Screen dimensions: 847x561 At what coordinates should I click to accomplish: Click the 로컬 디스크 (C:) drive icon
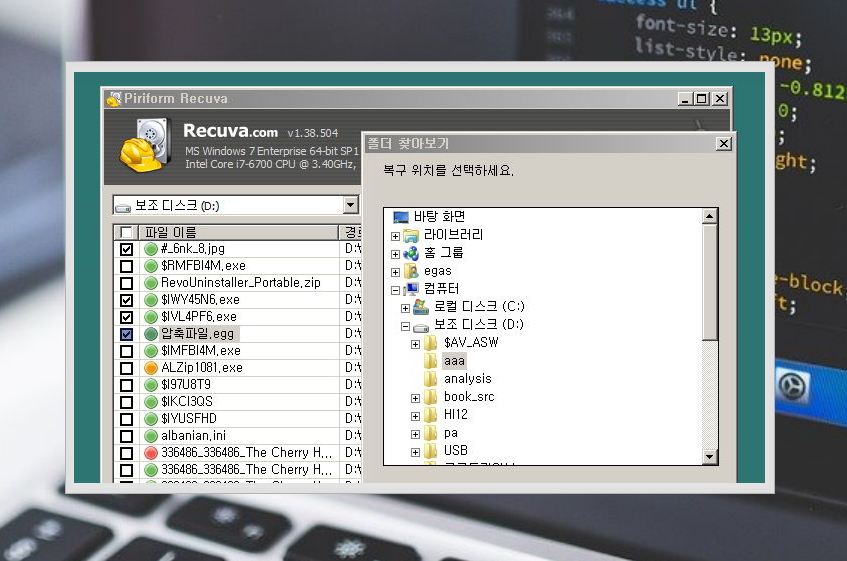(x=421, y=307)
